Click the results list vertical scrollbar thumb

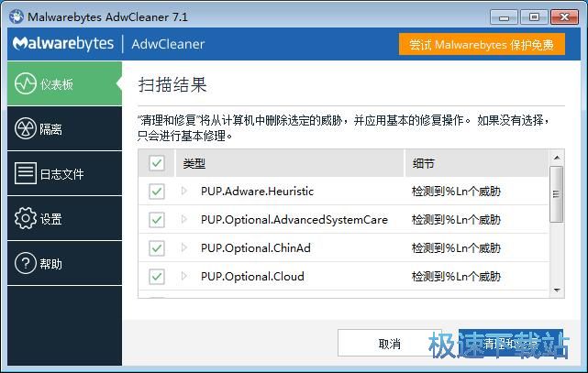pos(556,194)
